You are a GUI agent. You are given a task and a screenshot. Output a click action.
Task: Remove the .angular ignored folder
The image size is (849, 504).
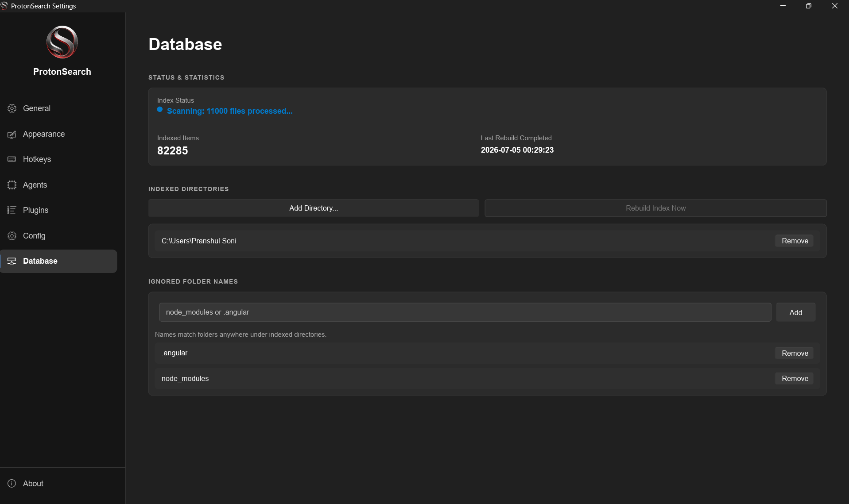point(795,353)
